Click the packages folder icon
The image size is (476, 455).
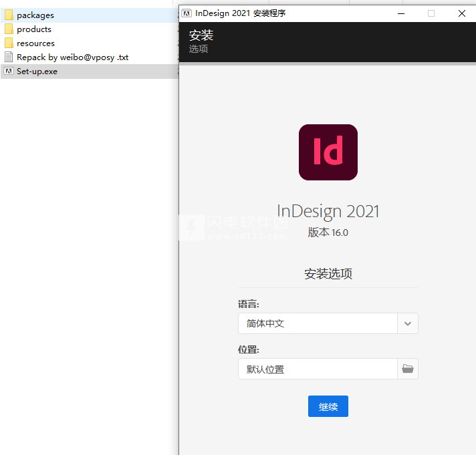(x=9, y=15)
